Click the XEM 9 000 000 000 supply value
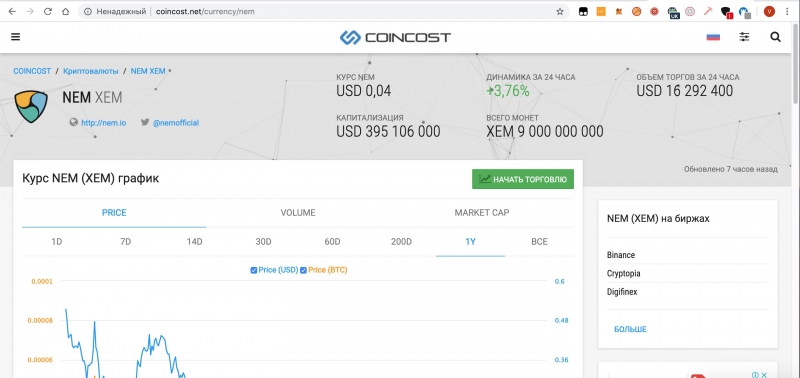 tap(545, 131)
